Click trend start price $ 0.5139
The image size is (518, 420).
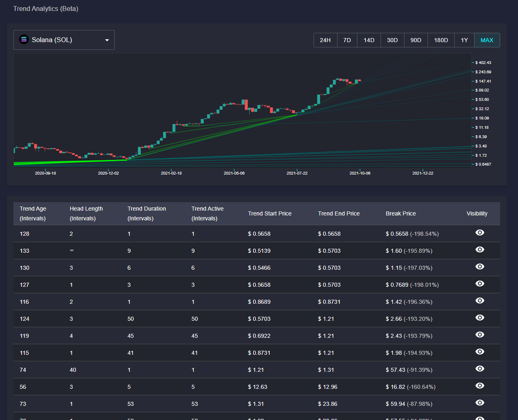pos(259,251)
